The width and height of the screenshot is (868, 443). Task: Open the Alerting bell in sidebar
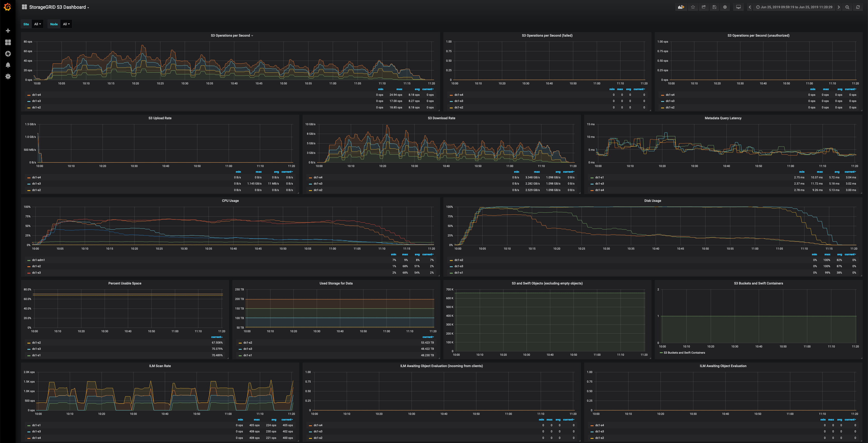8,65
